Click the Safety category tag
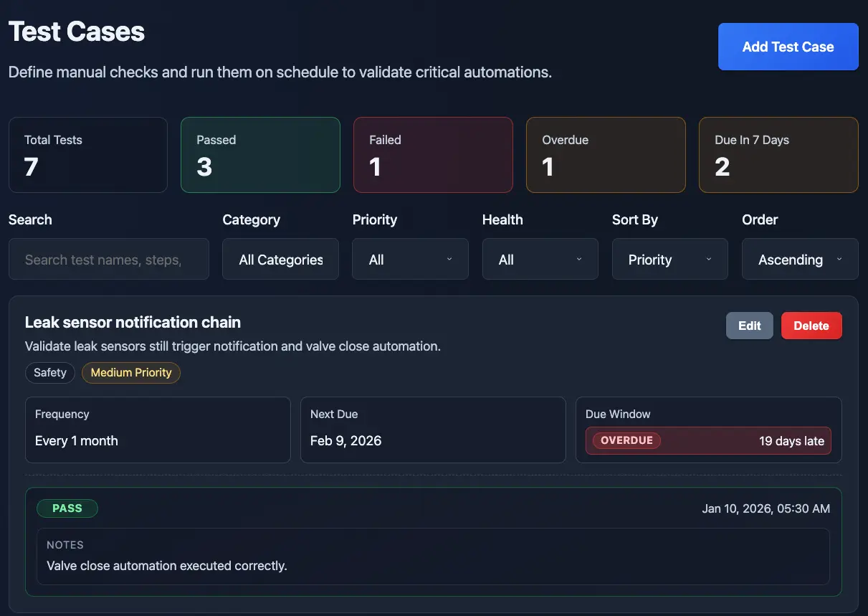 [50, 373]
